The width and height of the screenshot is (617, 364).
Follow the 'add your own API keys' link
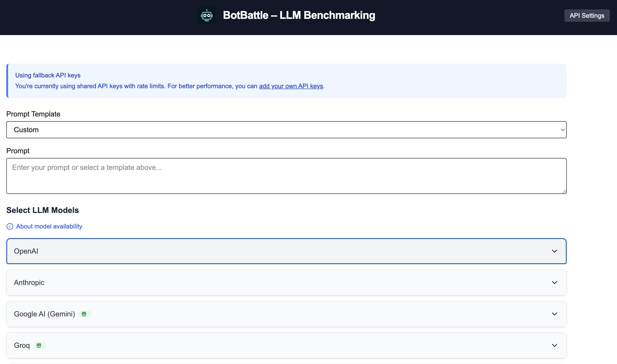(x=291, y=86)
